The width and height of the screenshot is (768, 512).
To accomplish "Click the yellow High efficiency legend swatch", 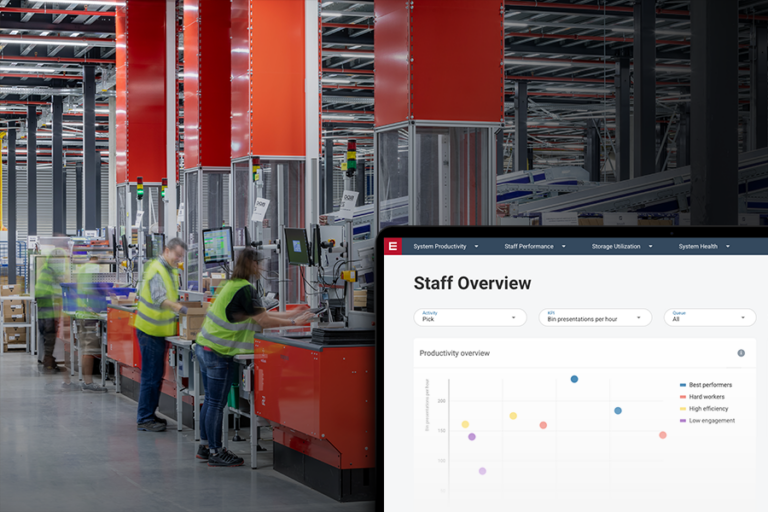I will (683, 408).
